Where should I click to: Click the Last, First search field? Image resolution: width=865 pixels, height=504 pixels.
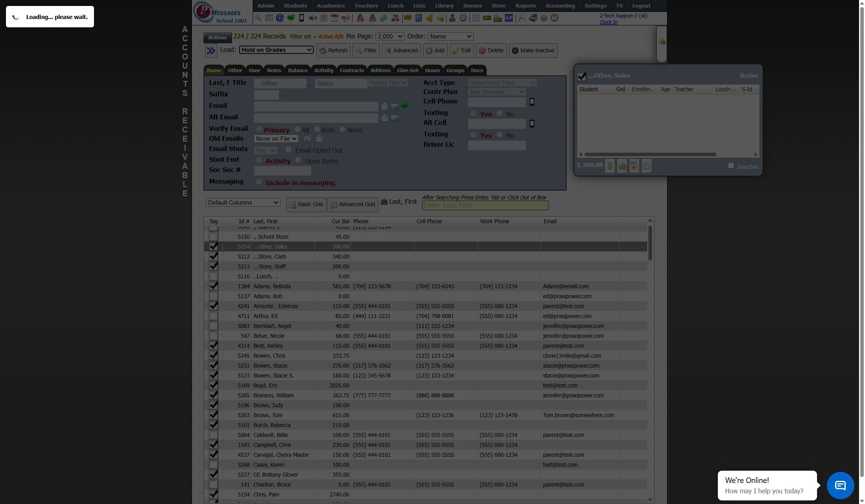pyautogui.click(x=485, y=205)
